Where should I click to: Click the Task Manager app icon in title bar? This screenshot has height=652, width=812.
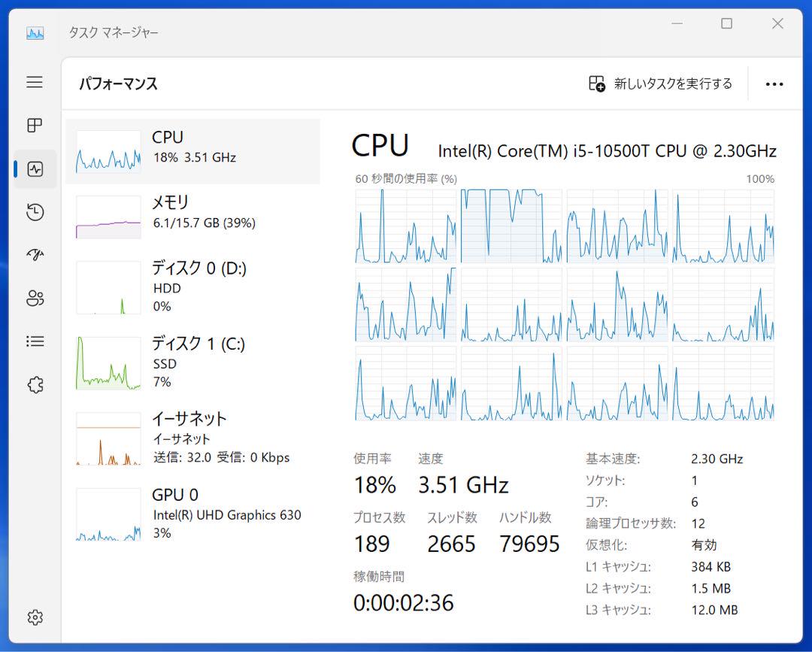(x=35, y=33)
